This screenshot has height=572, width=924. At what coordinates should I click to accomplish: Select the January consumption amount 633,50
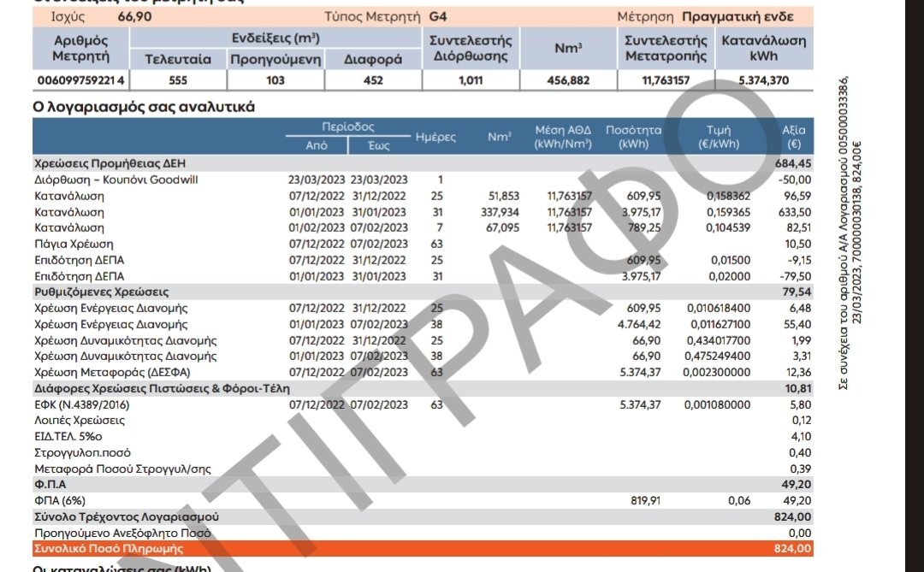[794, 212]
